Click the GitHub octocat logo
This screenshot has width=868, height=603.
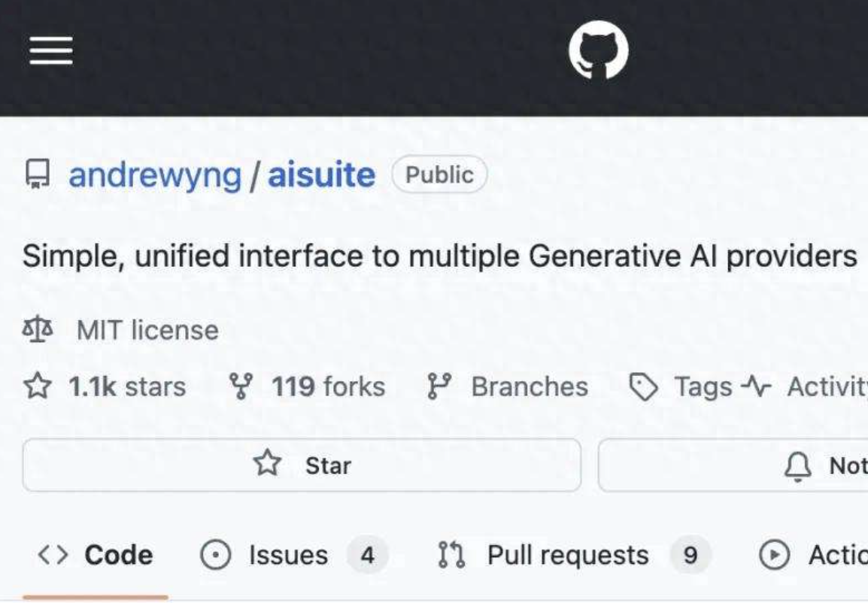(598, 50)
